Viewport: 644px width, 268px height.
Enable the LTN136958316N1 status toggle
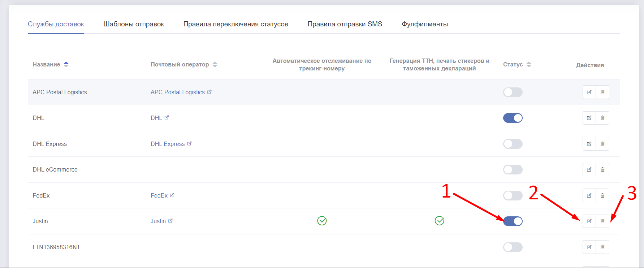click(x=513, y=247)
